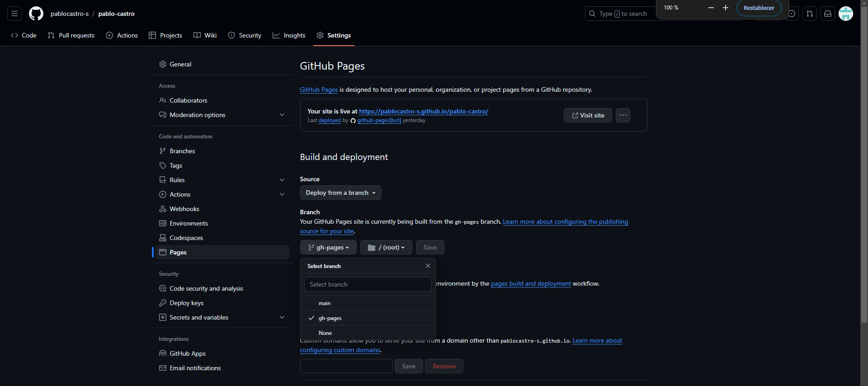This screenshot has height=386, width=868.
Task: Open the gh-pages branch dropdown
Action: [328, 247]
